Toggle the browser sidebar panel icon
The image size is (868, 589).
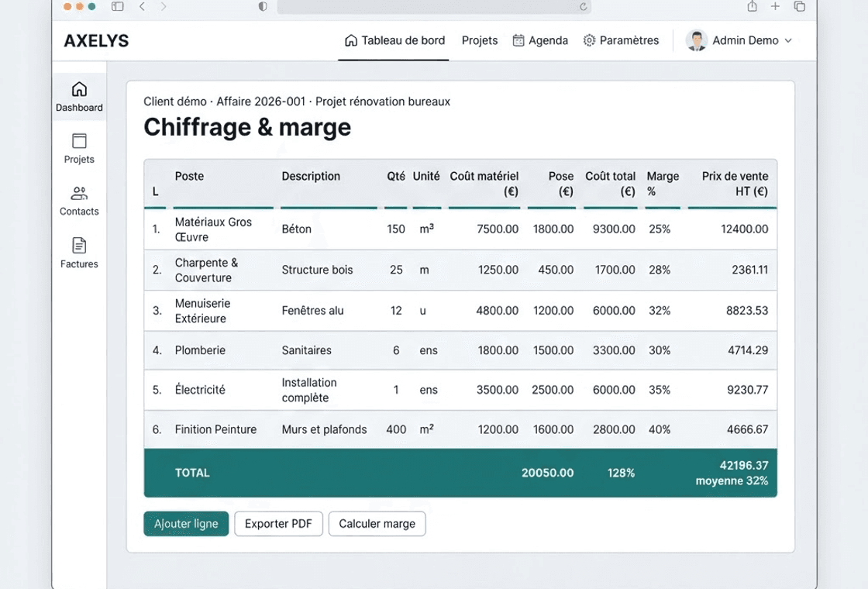click(117, 7)
